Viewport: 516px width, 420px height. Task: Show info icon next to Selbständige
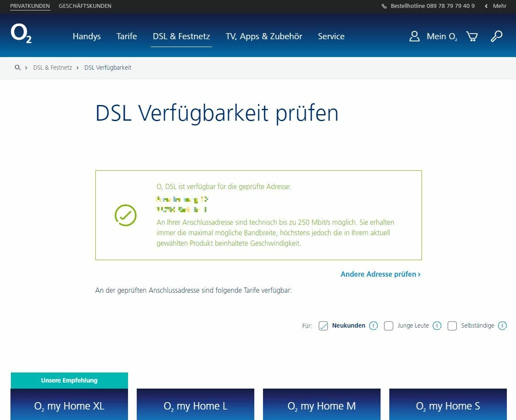point(503,325)
